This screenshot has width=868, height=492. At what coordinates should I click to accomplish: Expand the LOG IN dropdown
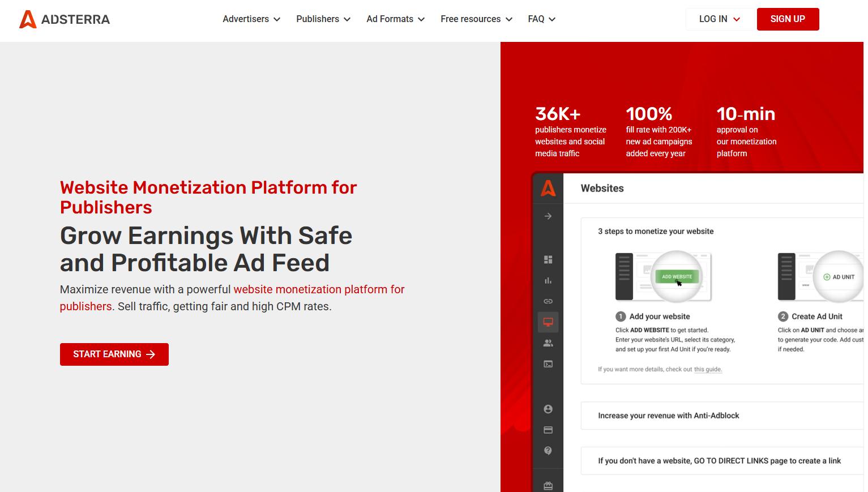pos(719,19)
